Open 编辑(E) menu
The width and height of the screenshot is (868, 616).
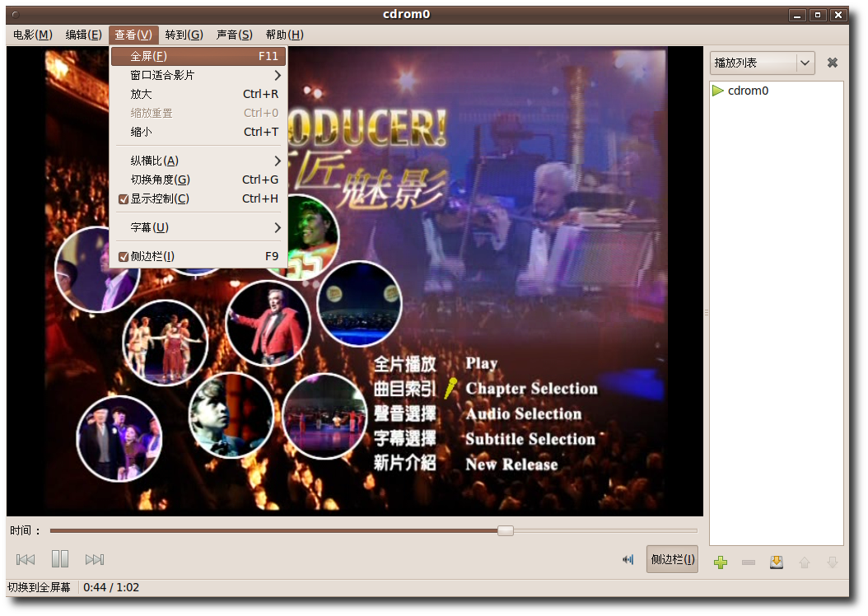click(x=84, y=35)
